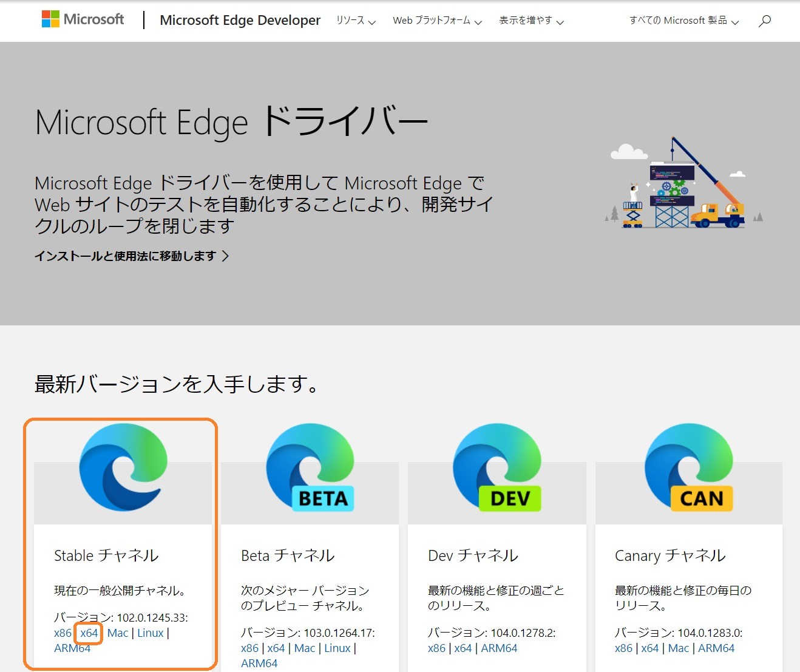This screenshot has height=672, width=800.
Task: Follow the インストールと使用法に移動します link
Action: tap(131, 256)
